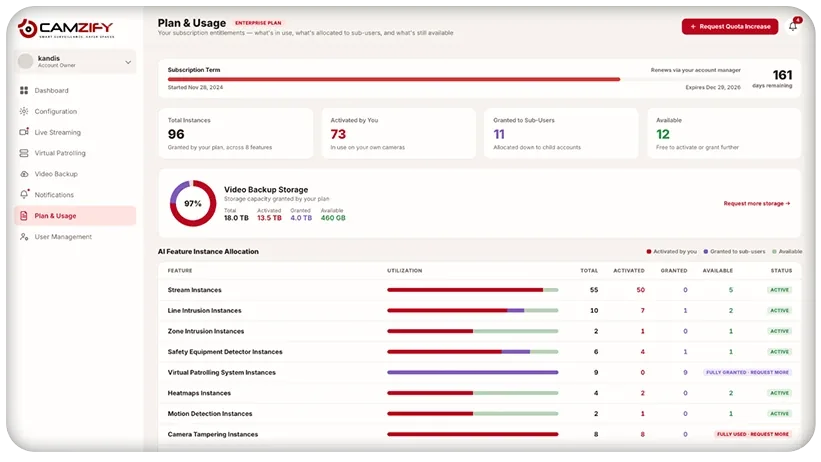
Task: Click the User Management people icon
Action: point(24,237)
